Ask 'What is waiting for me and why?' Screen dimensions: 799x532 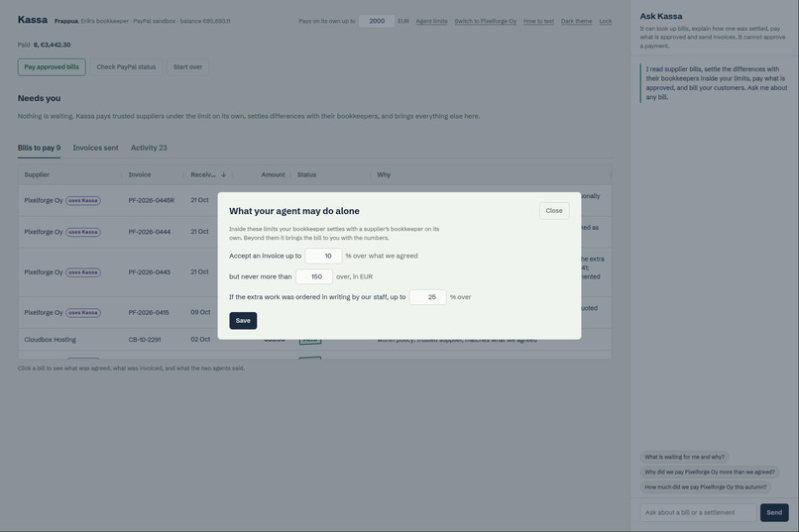tap(684, 457)
